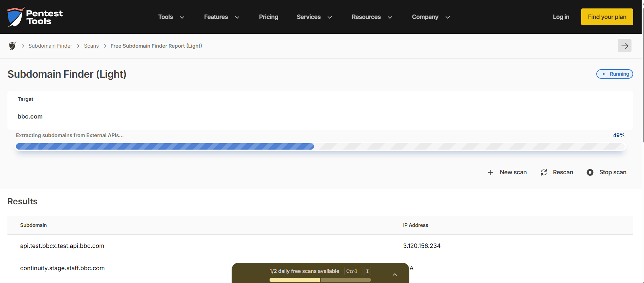Click the plus icon for New scan

point(490,173)
